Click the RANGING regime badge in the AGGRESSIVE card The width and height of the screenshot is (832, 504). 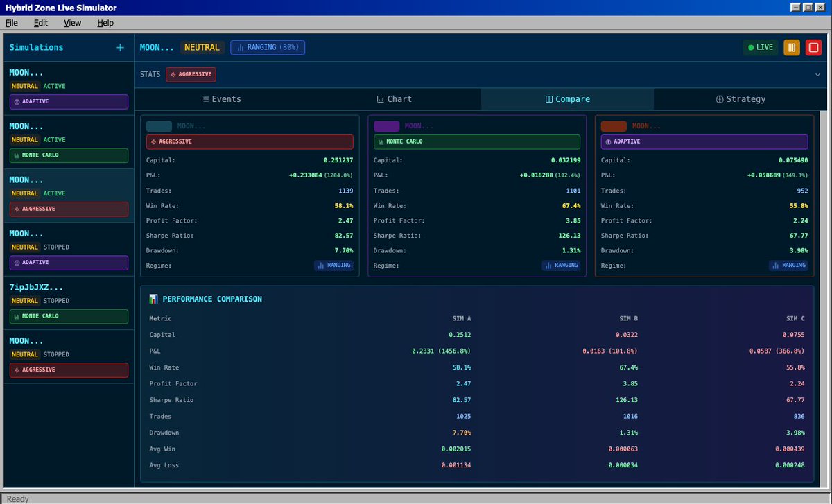tap(334, 266)
